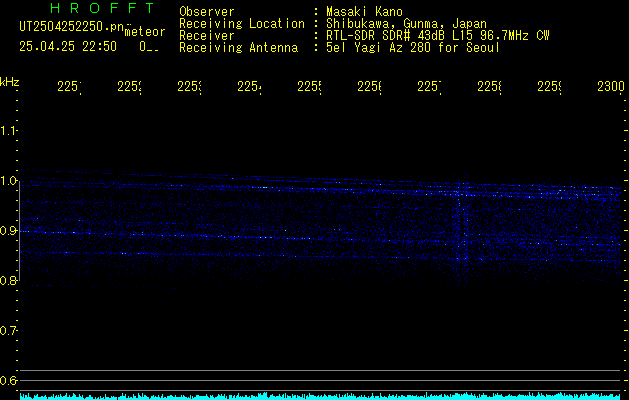Click the 2256 time axis marker
The image size is (629, 400).
point(369,87)
